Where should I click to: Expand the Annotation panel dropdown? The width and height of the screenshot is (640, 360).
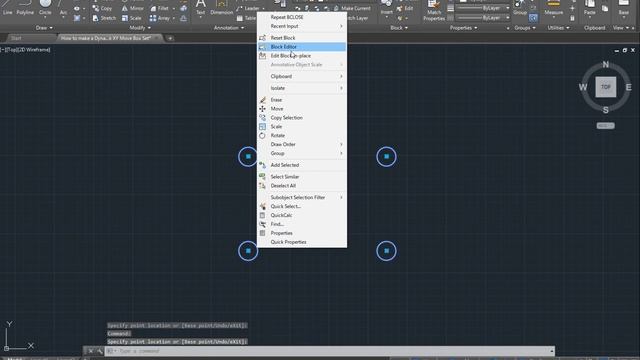229,28
